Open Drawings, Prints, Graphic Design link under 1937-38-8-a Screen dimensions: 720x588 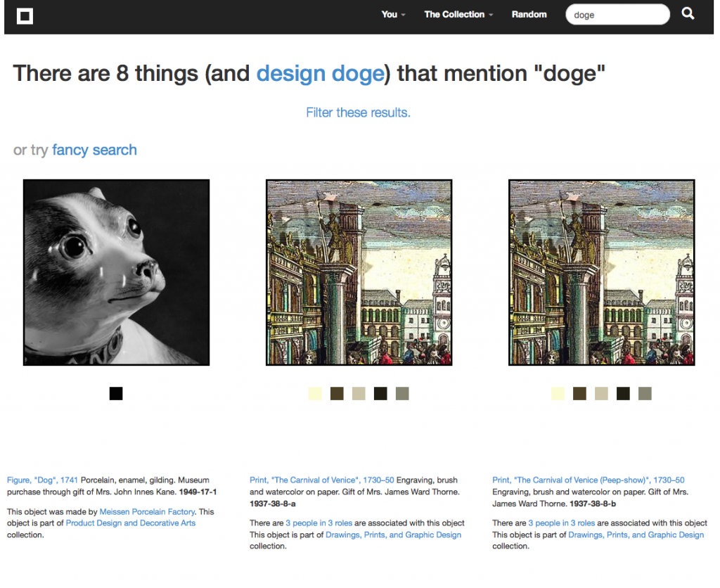[x=393, y=535]
